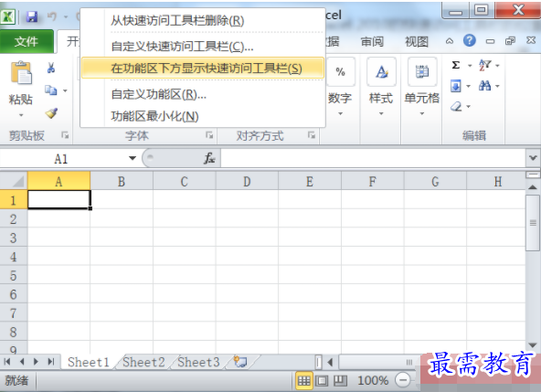Select column D header
Image resolution: width=541 pixels, height=392 pixels.
247,181
